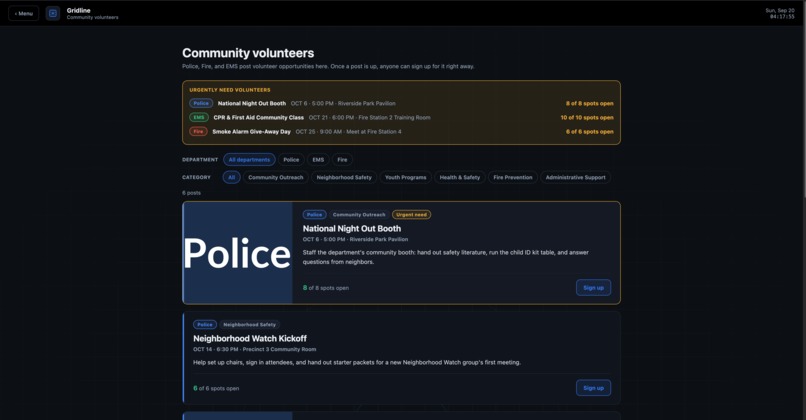Screen dimensions: 806x420
Task: Click Police tag on Neighborhood Watch card
Action: (205, 325)
